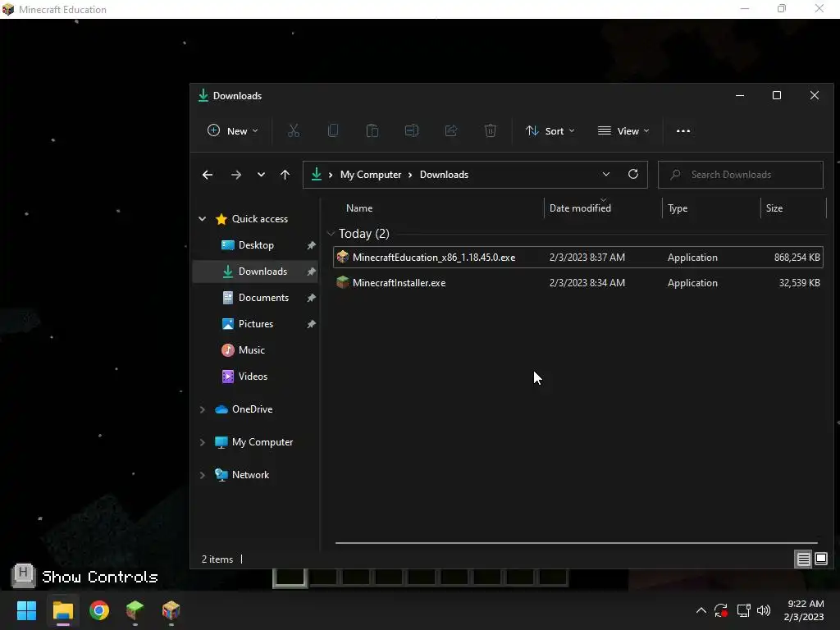Click Minecraft grass block taskbar icon
840x630 pixels.
click(135, 610)
